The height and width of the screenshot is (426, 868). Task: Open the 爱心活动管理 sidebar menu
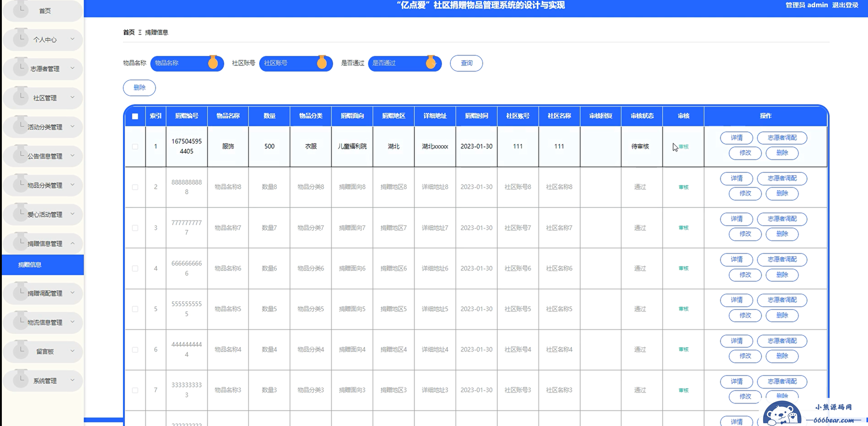[x=42, y=214]
